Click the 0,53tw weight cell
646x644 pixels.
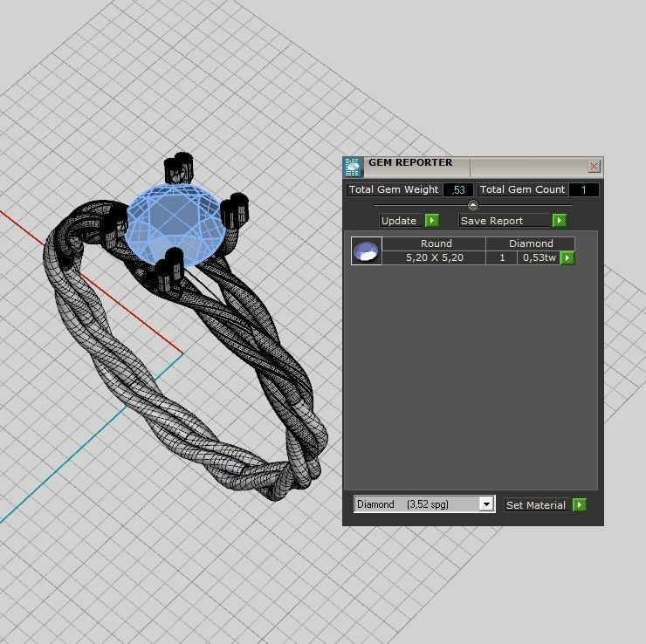(x=539, y=257)
